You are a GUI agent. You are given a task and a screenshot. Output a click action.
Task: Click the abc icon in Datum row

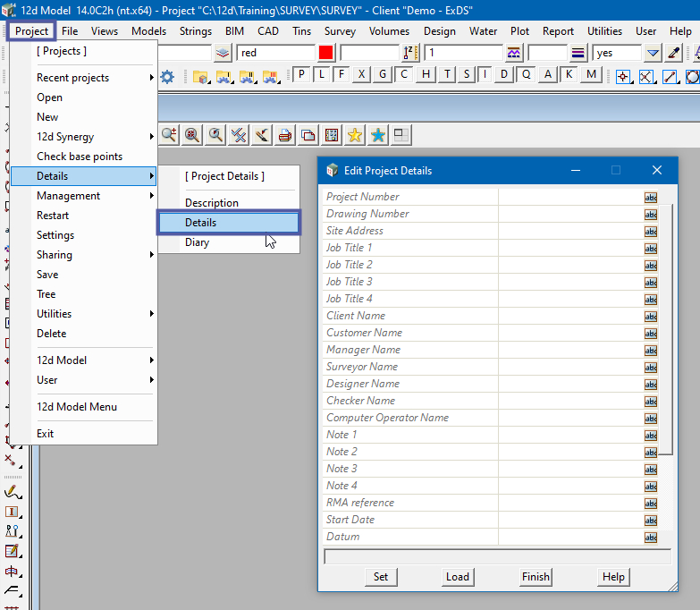coord(651,537)
